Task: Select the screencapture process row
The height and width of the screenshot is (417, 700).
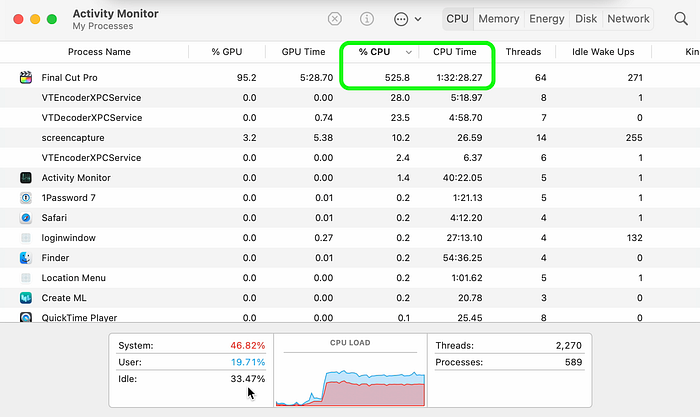Action: coord(350,138)
